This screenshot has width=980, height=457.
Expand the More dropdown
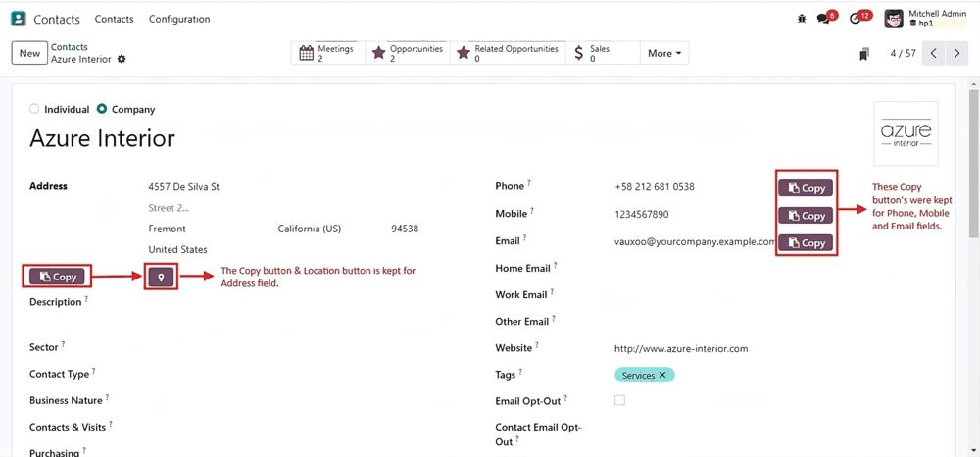click(x=663, y=53)
